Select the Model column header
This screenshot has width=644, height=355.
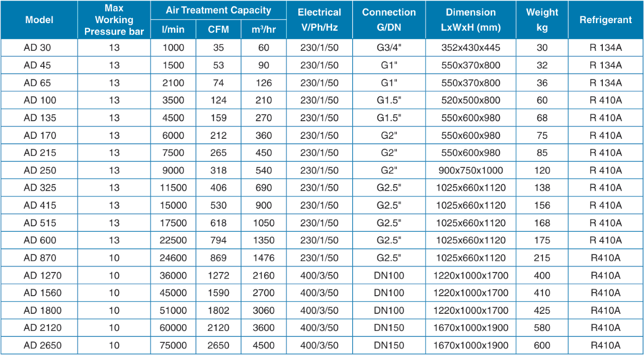39,20
